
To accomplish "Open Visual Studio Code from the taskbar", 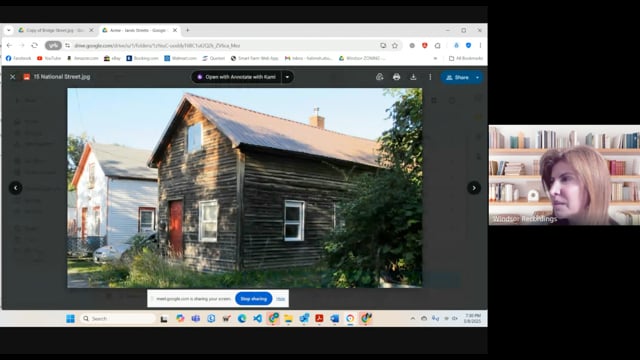I will click(257, 318).
